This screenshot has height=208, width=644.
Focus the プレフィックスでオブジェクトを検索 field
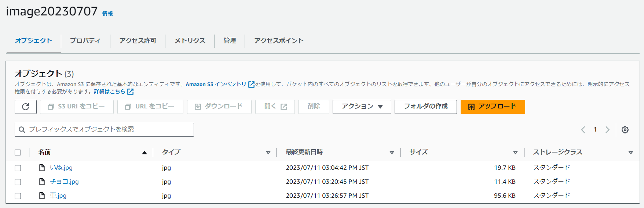tap(104, 130)
